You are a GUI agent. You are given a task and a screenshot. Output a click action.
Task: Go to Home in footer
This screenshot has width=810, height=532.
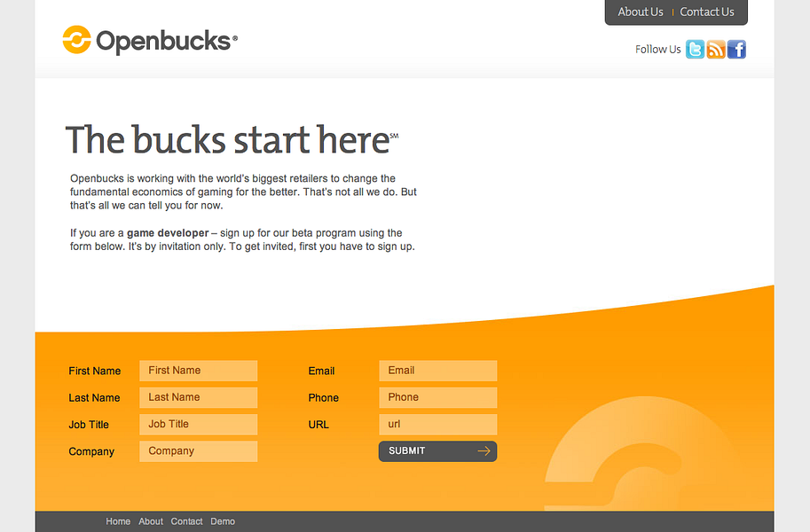[x=118, y=521]
